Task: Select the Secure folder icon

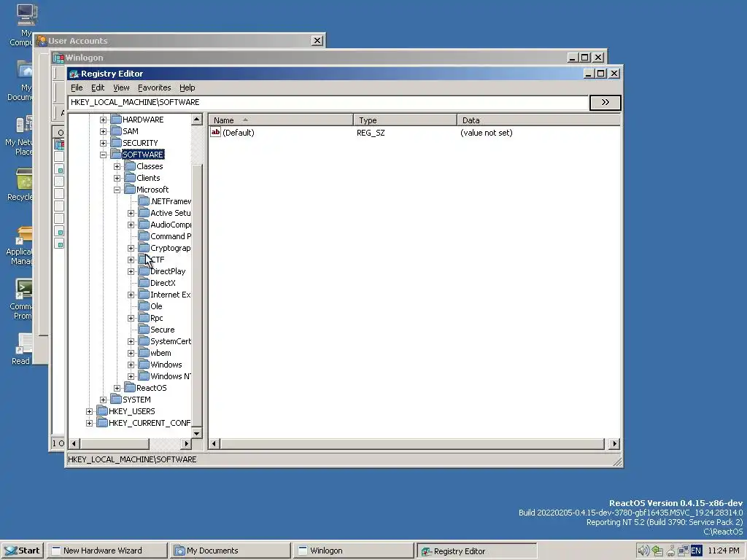Action: 144,329
